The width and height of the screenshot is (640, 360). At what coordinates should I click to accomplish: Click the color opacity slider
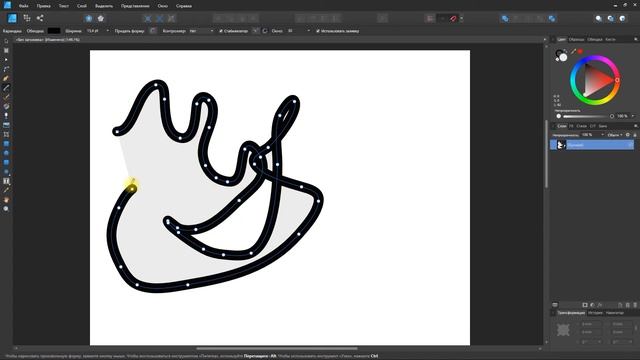tap(584, 116)
